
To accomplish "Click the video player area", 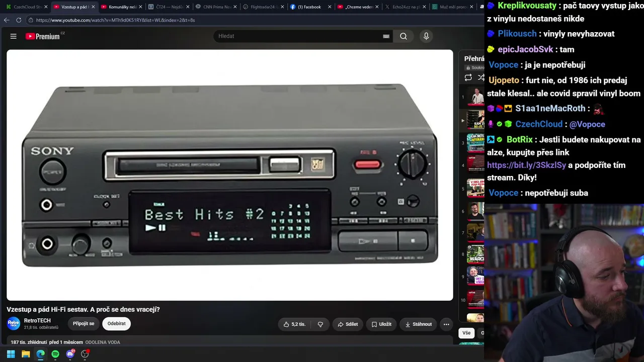I will click(230, 175).
